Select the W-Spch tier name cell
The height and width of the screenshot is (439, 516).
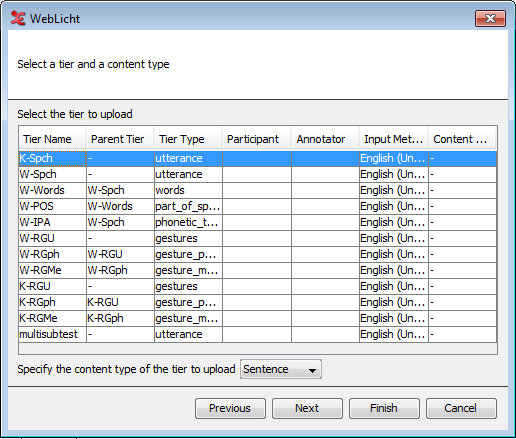(52, 174)
